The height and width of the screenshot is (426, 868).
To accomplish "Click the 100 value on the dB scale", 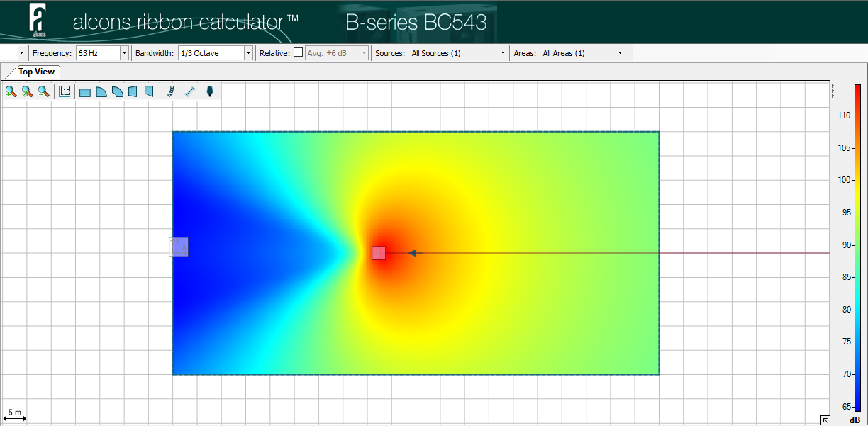I will tap(844, 180).
